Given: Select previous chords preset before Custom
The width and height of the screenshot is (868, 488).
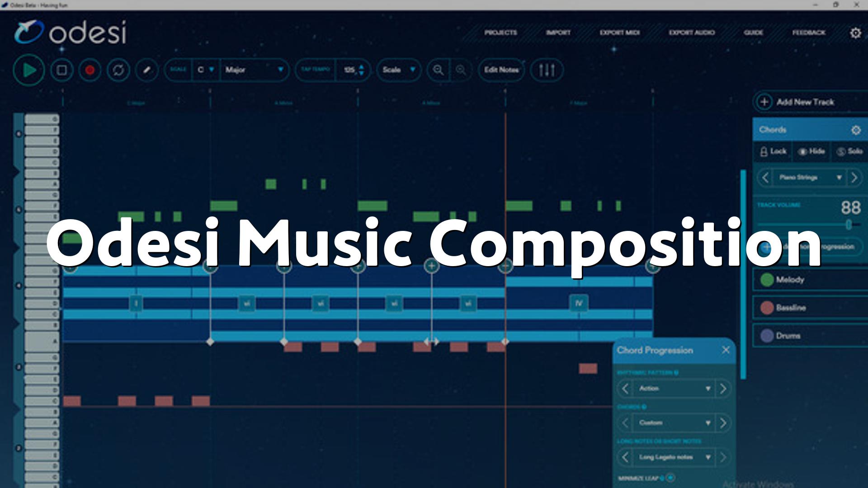Looking at the screenshot, I should 625,423.
